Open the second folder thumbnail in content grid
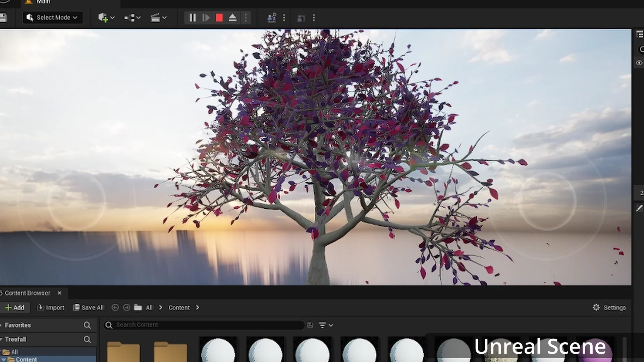The width and height of the screenshot is (644, 362). [x=170, y=351]
